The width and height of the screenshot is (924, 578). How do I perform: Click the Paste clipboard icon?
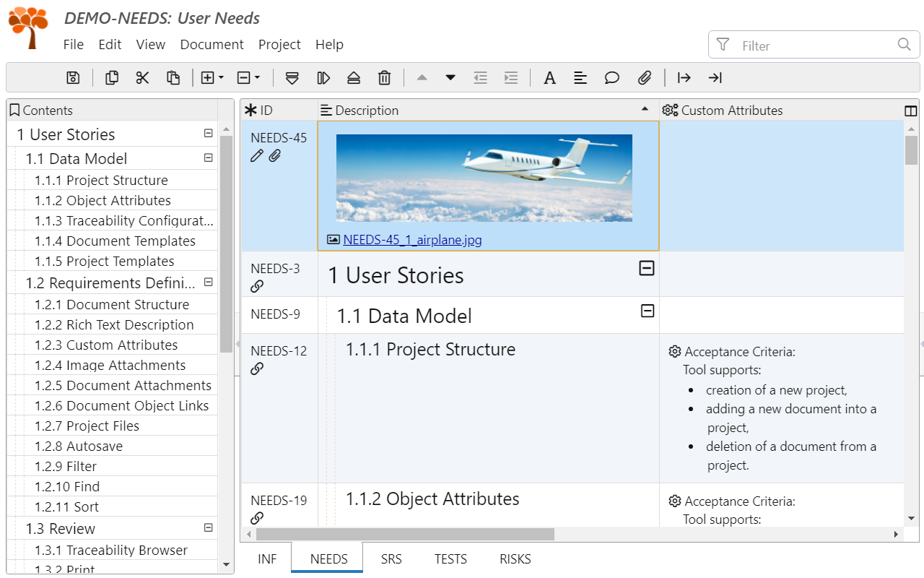(x=173, y=78)
